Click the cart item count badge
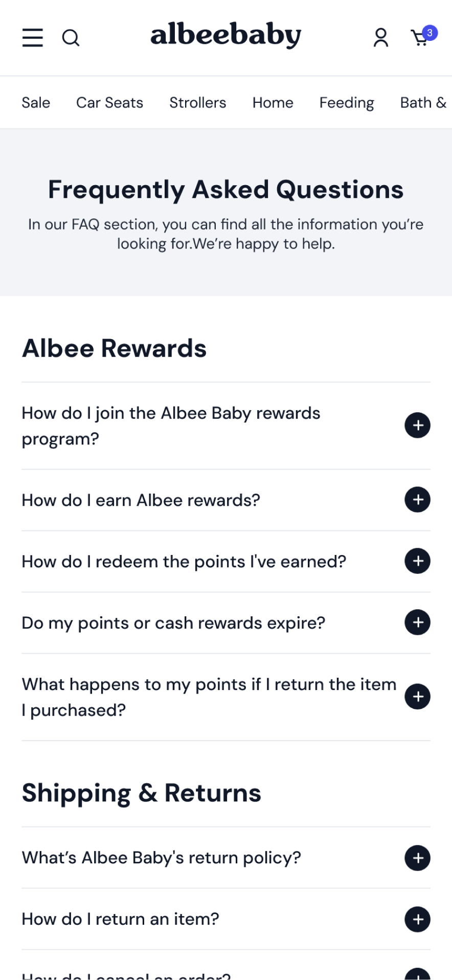This screenshot has width=452, height=980. 430,33
